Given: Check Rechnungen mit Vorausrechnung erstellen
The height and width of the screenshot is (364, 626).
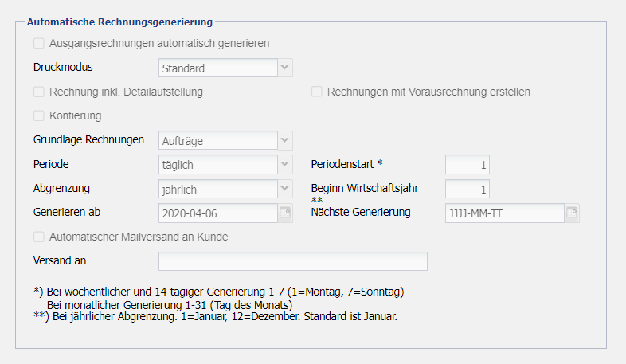Looking at the screenshot, I should coord(317,92).
